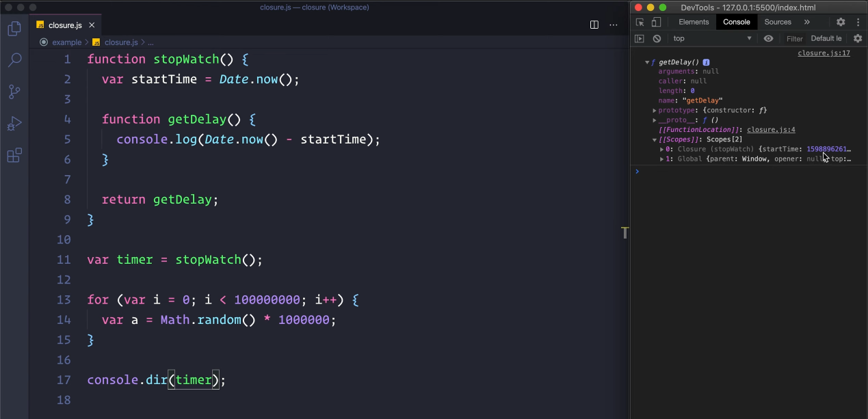Select the element inspector tool in DevTools
The height and width of the screenshot is (419, 868).
(640, 22)
